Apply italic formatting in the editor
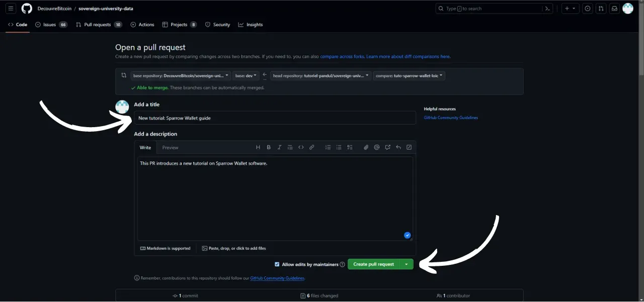Image resolution: width=644 pixels, height=302 pixels. pos(279,147)
